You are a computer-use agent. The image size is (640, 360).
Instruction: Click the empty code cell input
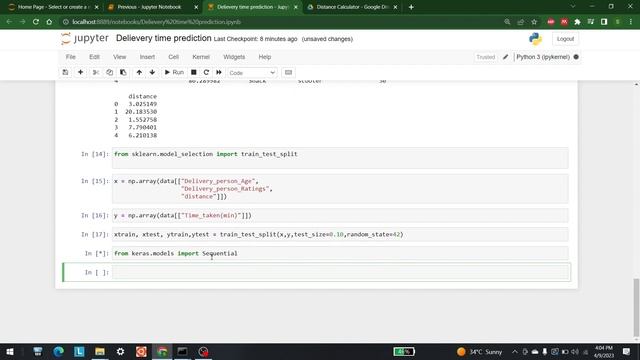[340, 272]
